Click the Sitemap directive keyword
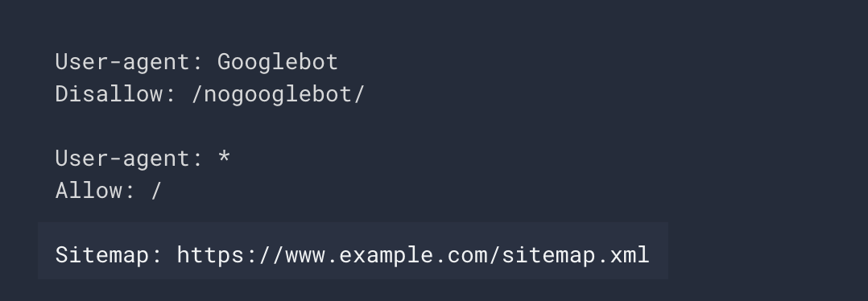This screenshot has width=868, height=301. [x=102, y=255]
